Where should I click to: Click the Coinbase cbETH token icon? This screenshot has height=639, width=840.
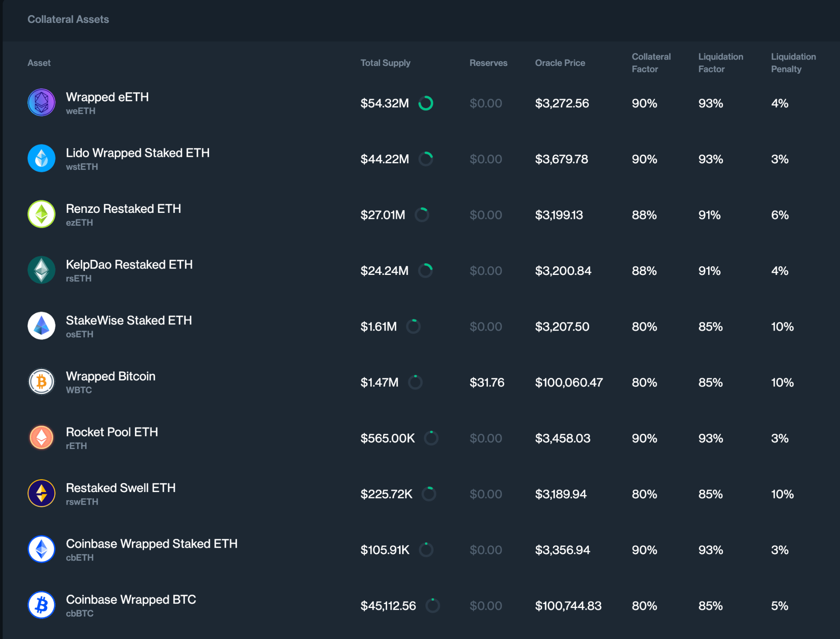tap(41, 549)
